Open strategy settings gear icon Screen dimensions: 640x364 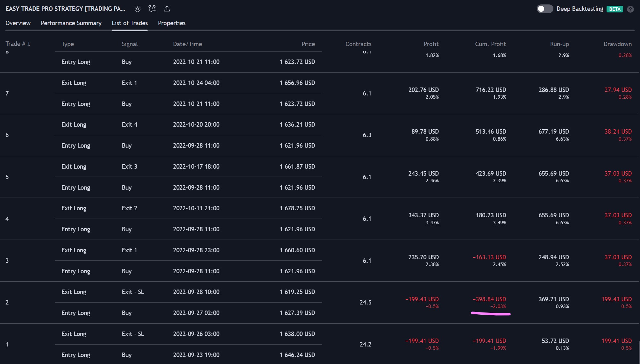137,9
